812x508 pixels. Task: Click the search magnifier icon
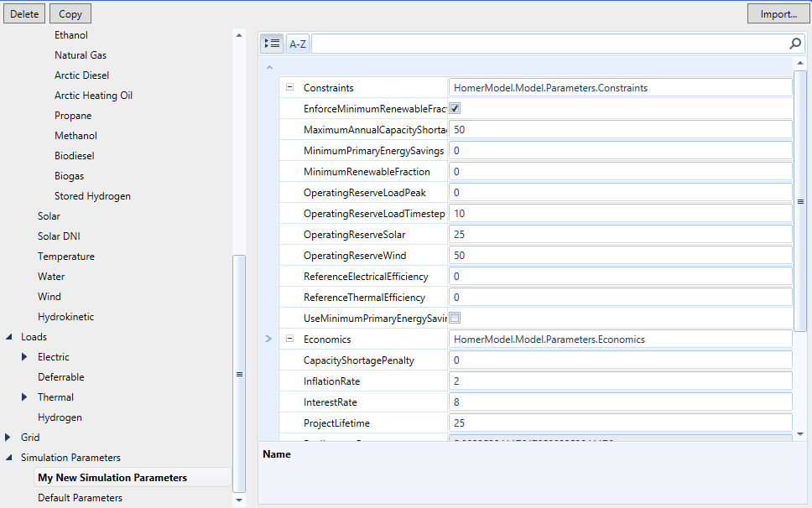(794, 43)
